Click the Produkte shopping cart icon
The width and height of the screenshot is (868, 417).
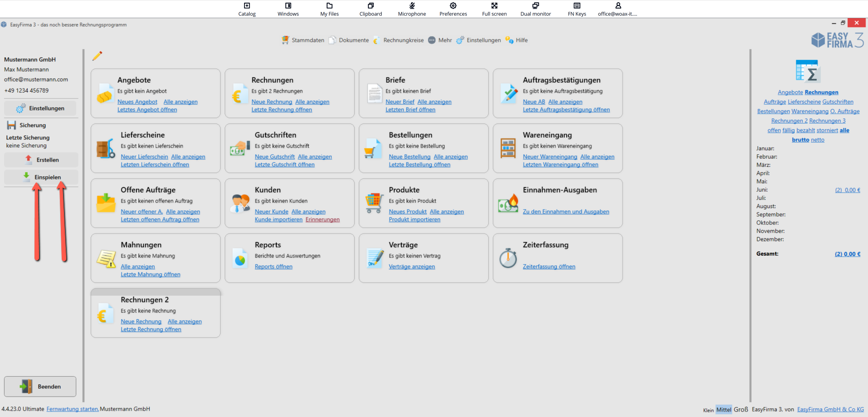(x=374, y=203)
